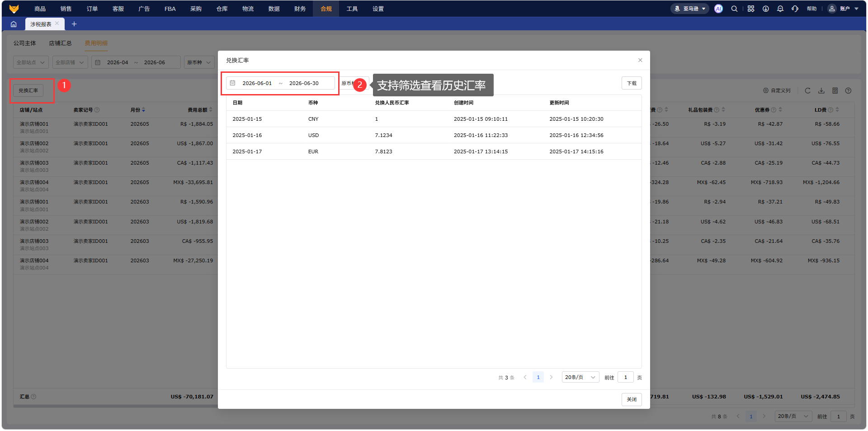Go to previous page in the dialog pagination
Image resolution: width=868 pixels, height=431 pixels.
525,377
